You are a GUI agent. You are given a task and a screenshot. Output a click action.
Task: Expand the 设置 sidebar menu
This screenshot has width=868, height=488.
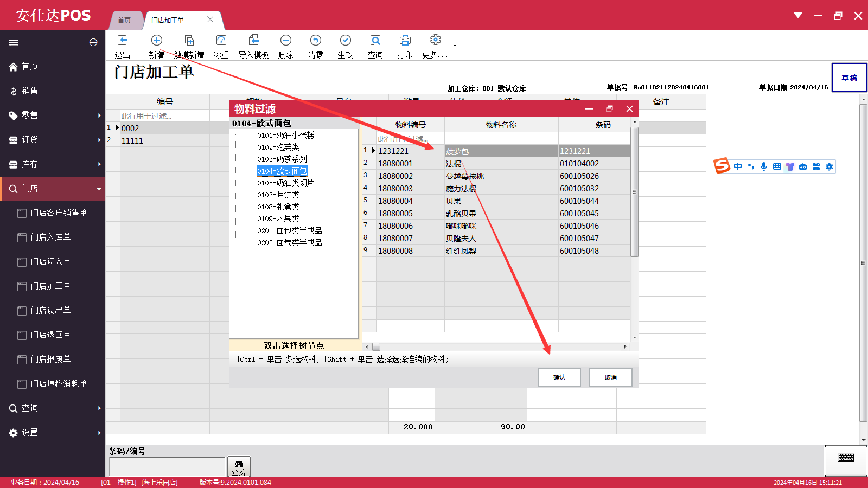click(x=53, y=433)
